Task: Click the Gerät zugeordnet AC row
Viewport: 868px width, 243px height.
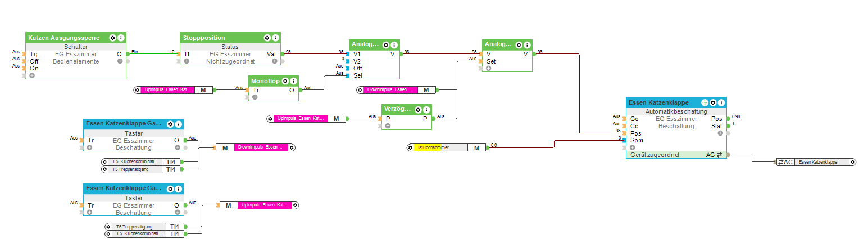Action: (676, 155)
